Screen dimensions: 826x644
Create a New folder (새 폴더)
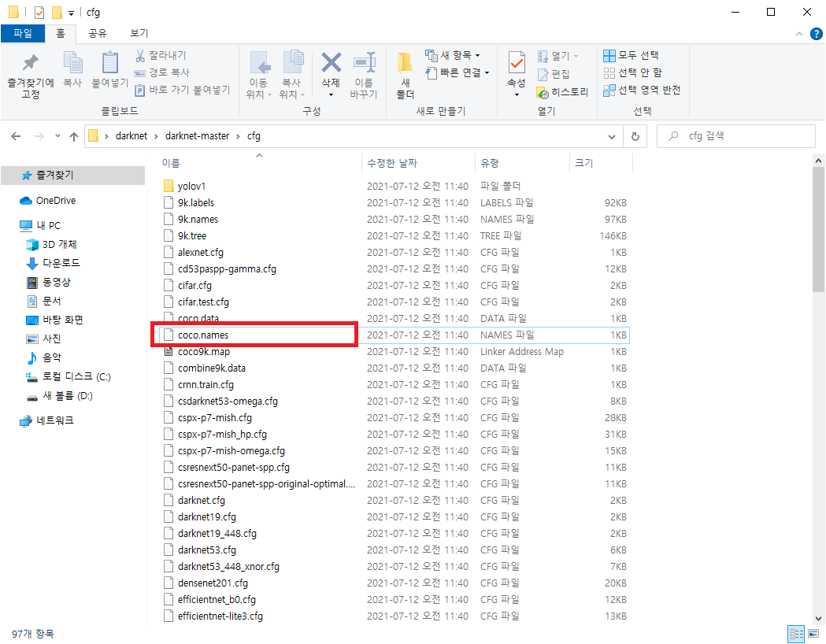405,76
